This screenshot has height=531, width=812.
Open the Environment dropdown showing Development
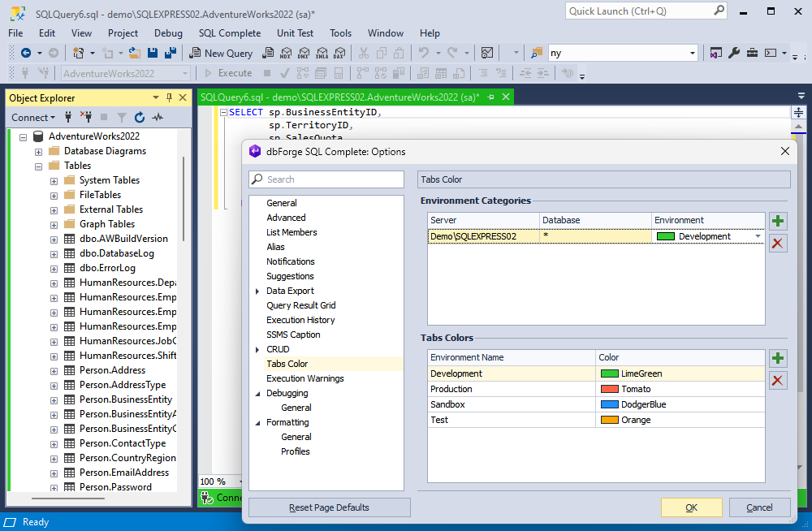pos(758,236)
